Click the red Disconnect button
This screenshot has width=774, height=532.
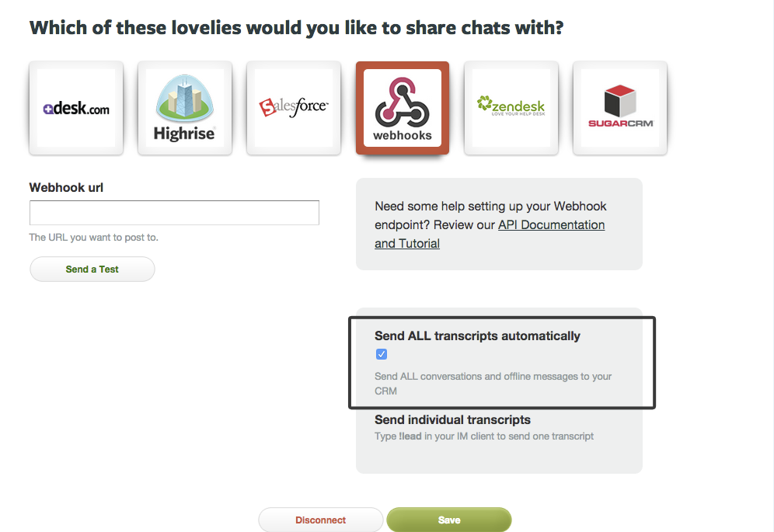tap(321, 520)
